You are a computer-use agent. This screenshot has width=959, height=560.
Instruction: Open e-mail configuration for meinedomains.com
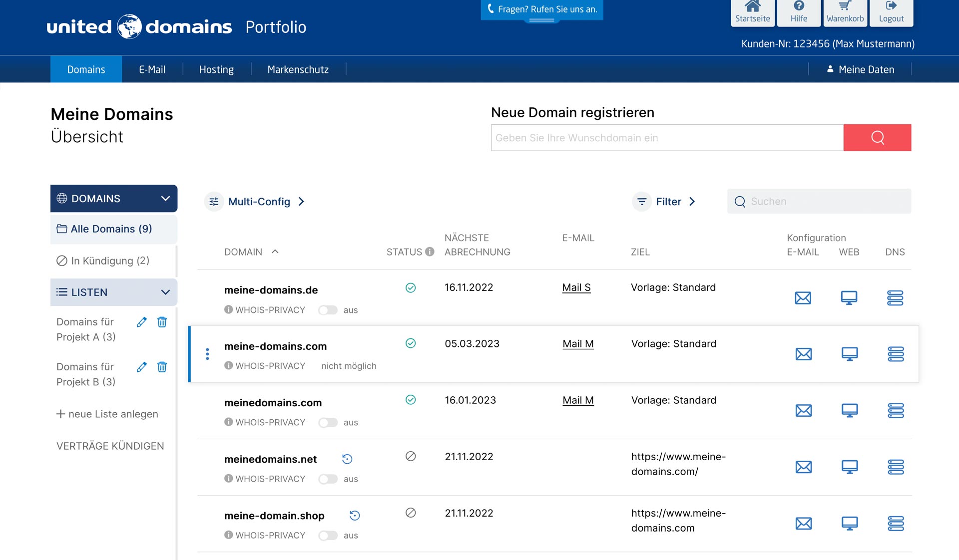pos(803,411)
